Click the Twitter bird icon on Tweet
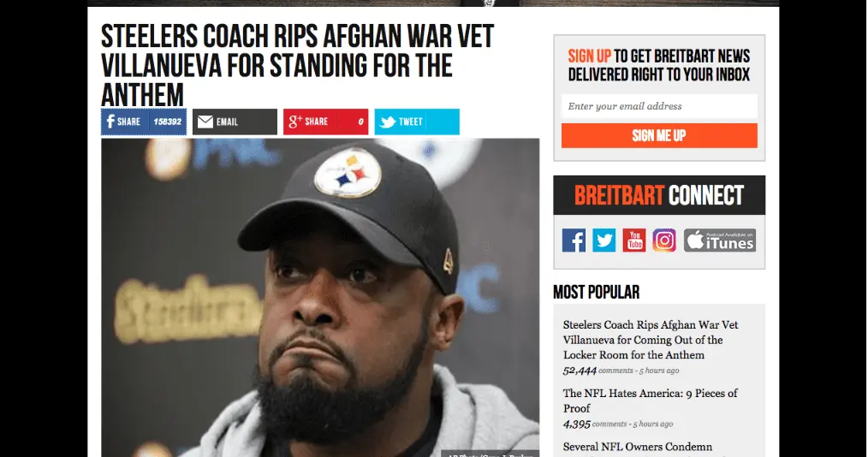Viewport: 868px width, 457px height. (388, 122)
